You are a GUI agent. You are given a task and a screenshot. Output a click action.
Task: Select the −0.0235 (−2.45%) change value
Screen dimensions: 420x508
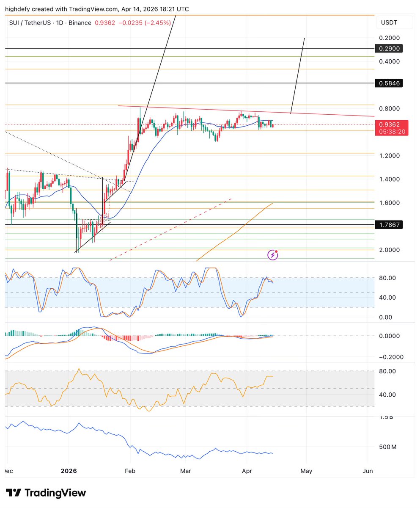(x=144, y=22)
